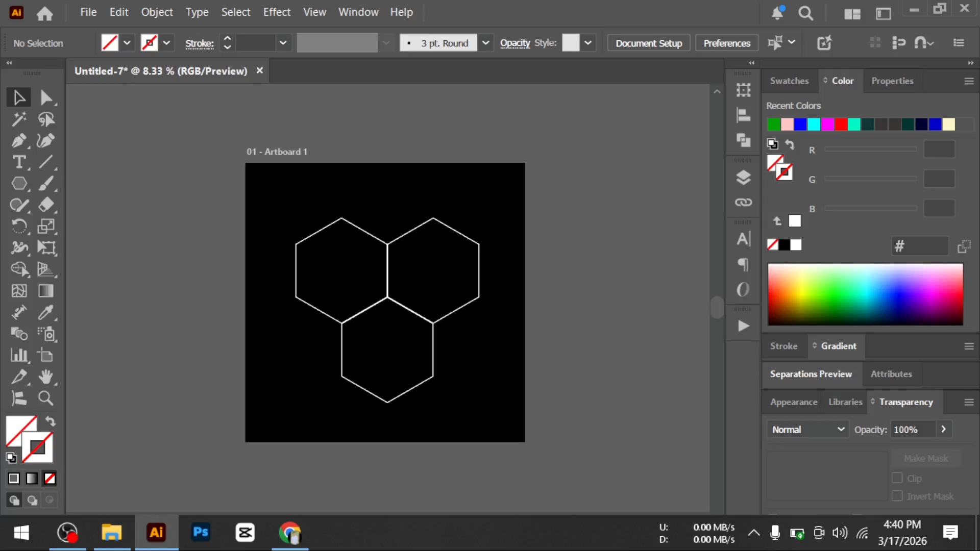Open the Windows Start menu
980x551 pixels.
[21, 533]
